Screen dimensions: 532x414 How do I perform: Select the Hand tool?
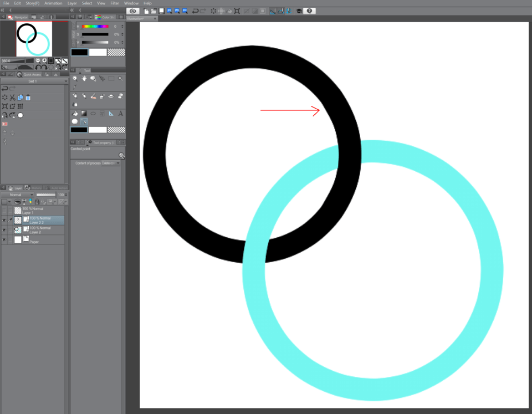point(84,79)
